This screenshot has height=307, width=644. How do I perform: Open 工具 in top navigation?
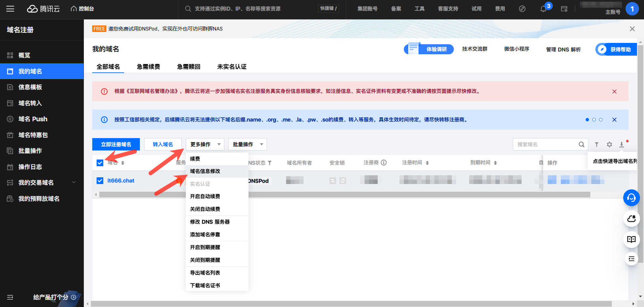pos(420,9)
